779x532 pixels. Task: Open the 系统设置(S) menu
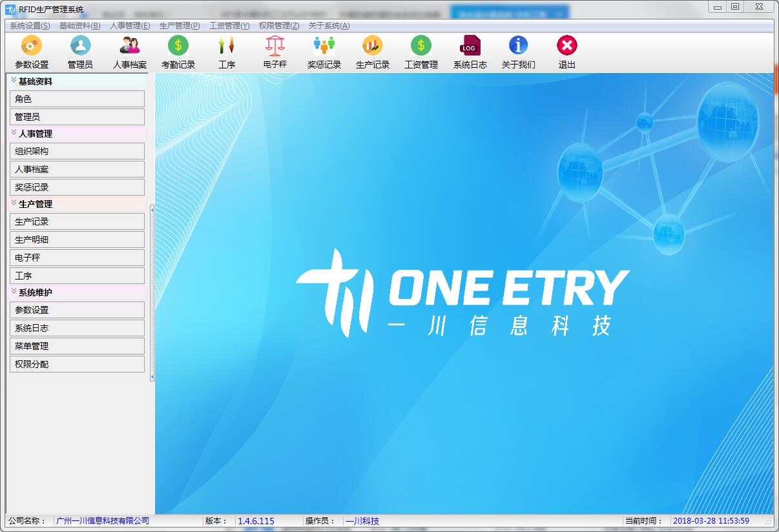(30, 26)
